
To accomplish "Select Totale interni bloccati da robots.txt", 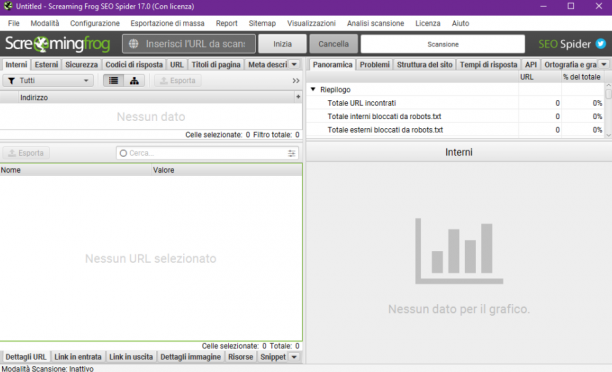I will tap(455, 116).
